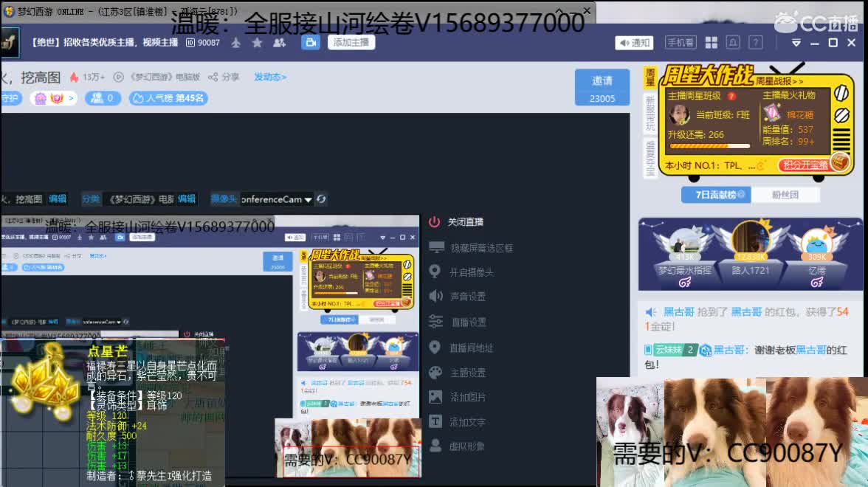Click the 点星芒 gold item icon
This screenshot has width=868, height=487.
point(44,382)
